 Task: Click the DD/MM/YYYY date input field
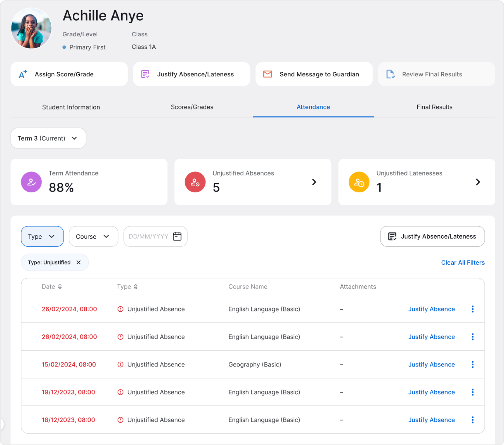tap(148, 236)
